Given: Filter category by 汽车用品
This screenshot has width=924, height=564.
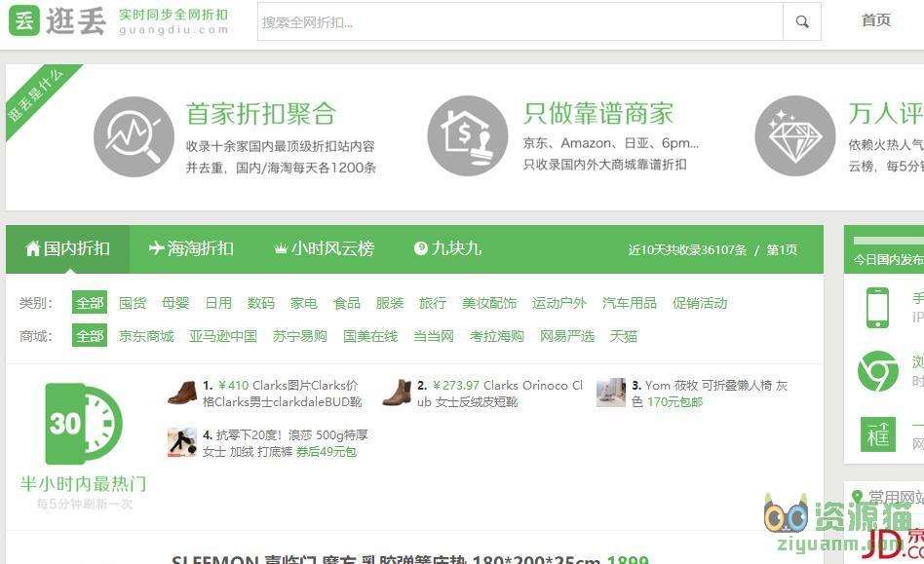Looking at the screenshot, I should (630, 303).
